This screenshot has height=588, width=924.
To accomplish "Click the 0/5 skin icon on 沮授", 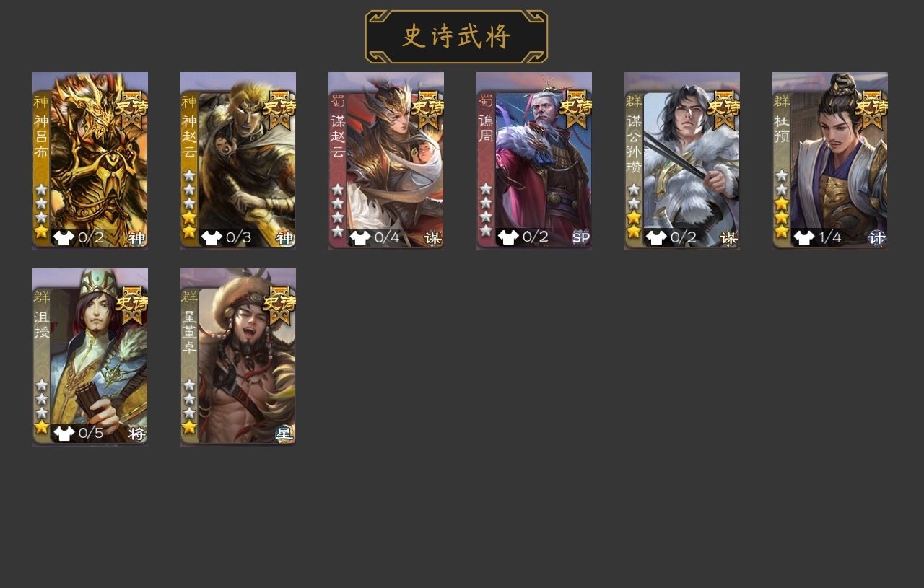I will click(x=64, y=434).
